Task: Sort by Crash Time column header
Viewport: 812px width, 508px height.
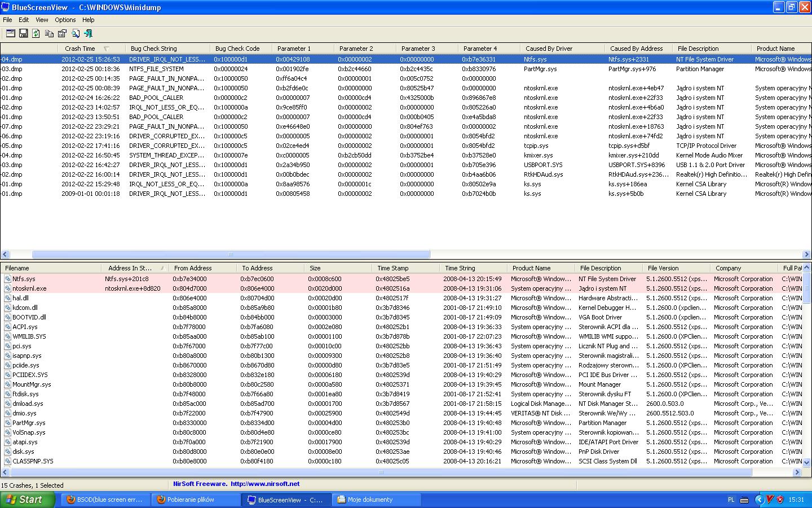Action: click(91, 49)
